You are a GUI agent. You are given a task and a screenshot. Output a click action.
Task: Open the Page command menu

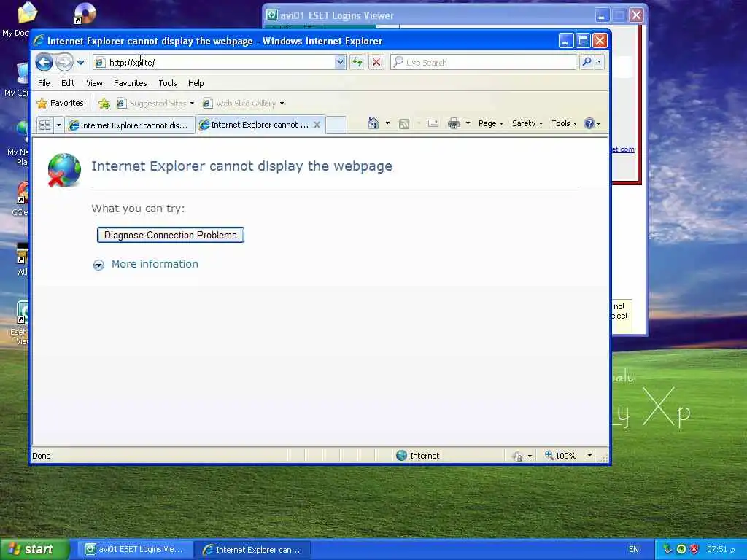[x=491, y=123]
